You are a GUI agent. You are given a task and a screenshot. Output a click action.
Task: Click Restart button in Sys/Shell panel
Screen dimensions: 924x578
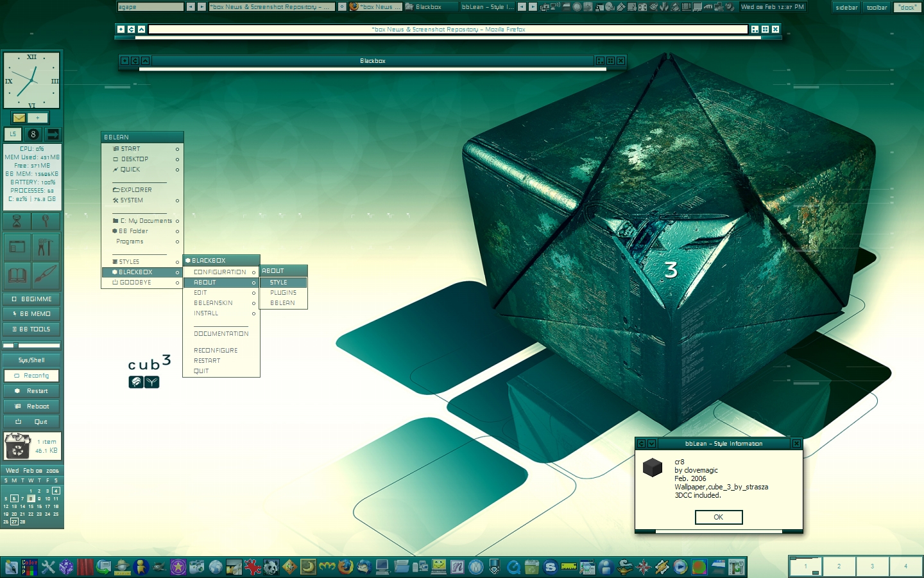pyautogui.click(x=32, y=390)
